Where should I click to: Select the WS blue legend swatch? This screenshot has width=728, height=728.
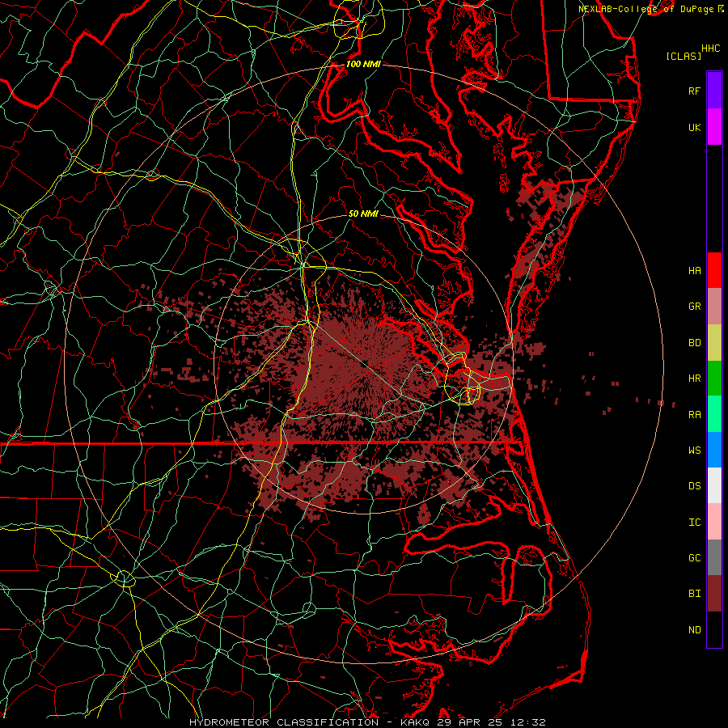tap(714, 450)
